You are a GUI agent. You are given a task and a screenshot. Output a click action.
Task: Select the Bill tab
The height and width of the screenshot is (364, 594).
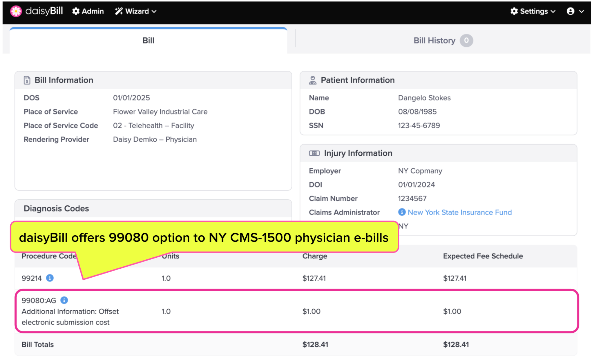[x=148, y=41]
